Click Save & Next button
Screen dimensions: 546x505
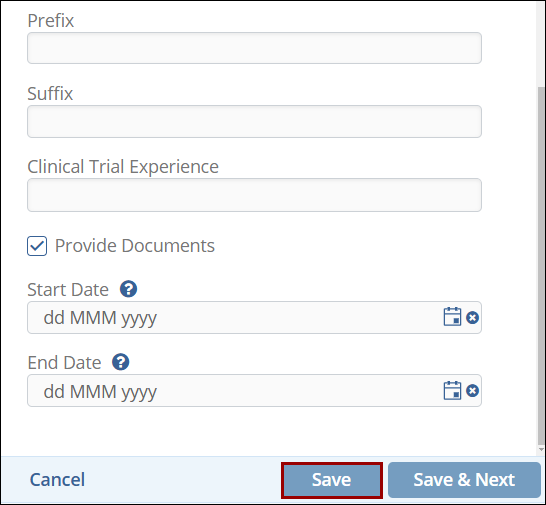pyautogui.click(x=464, y=480)
